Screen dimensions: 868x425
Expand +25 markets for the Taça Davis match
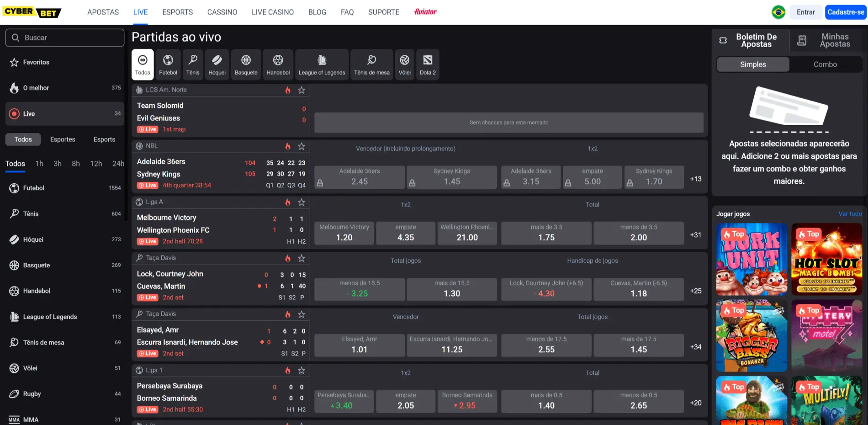click(695, 290)
